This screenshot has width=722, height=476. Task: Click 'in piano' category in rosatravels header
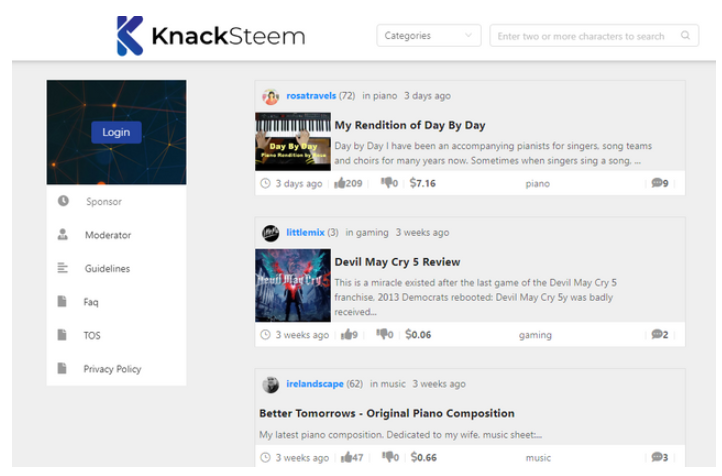(379, 96)
